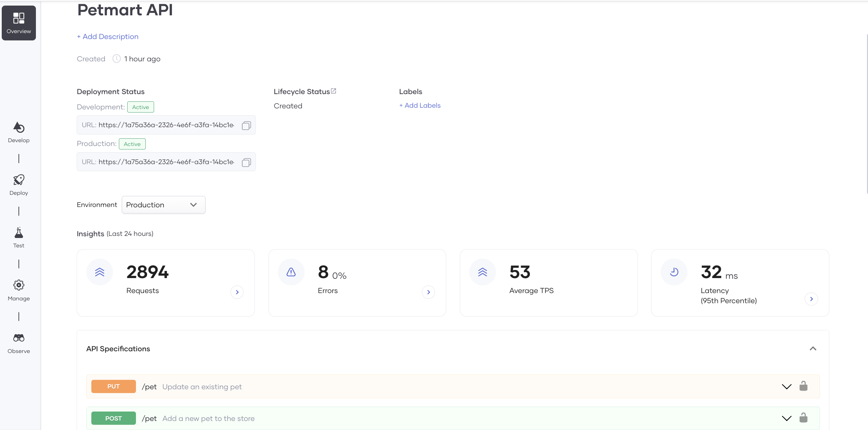Image resolution: width=868 pixels, height=430 pixels.
Task: Toggle the security lock on PUT /pet
Action: (x=804, y=386)
